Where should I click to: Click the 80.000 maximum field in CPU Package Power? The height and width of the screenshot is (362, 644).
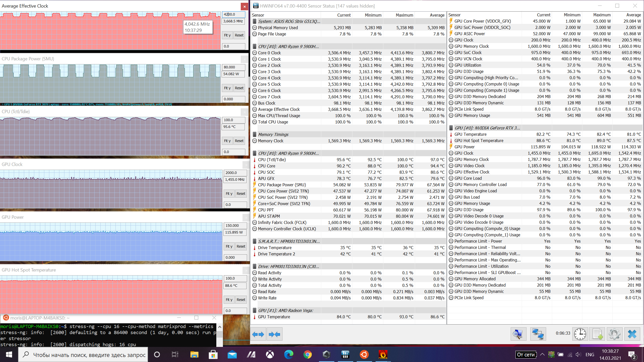[234, 67]
